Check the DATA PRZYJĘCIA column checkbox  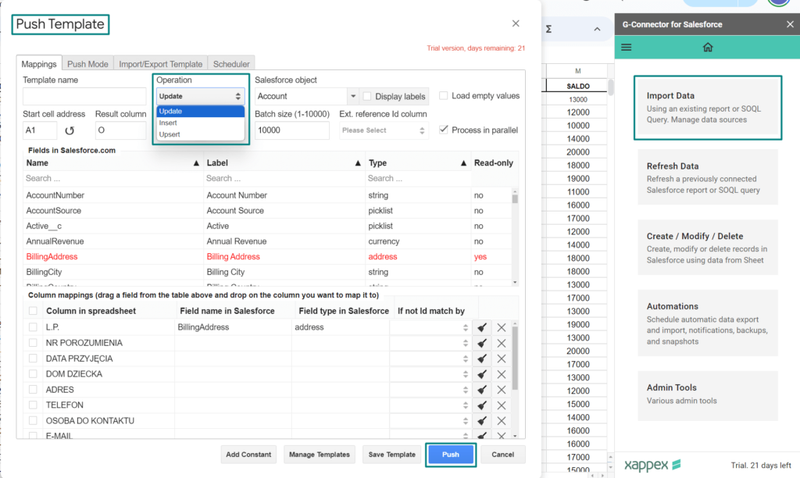pyautogui.click(x=33, y=358)
